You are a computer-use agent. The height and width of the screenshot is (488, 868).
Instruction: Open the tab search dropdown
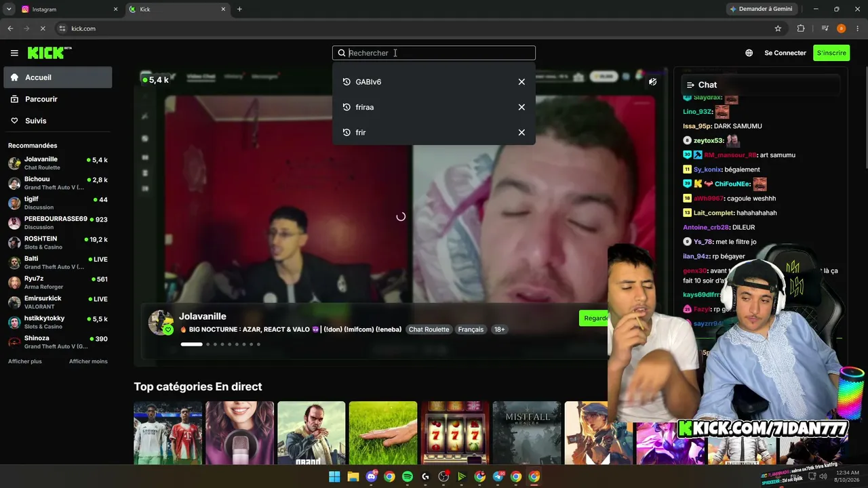(x=8, y=9)
